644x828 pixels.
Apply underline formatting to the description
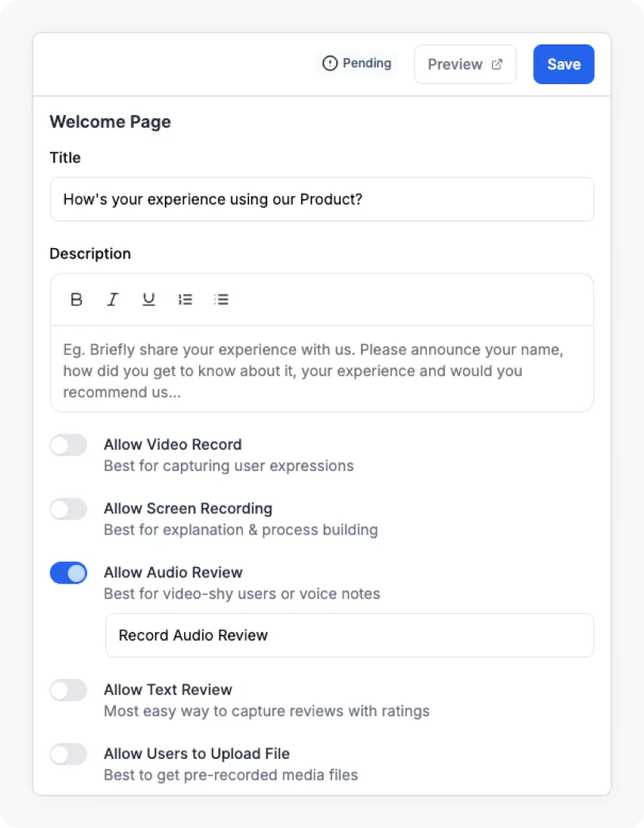click(x=148, y=299)
